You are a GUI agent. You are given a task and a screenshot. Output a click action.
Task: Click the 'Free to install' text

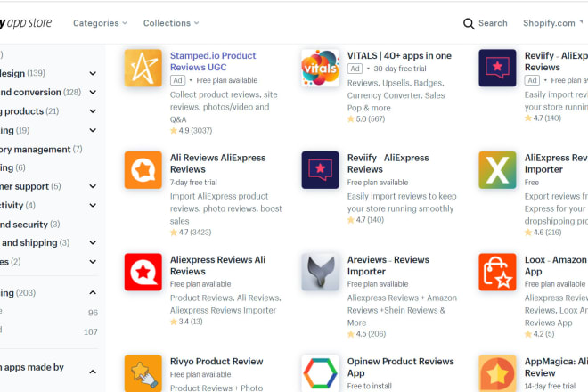tap(370, 386)
